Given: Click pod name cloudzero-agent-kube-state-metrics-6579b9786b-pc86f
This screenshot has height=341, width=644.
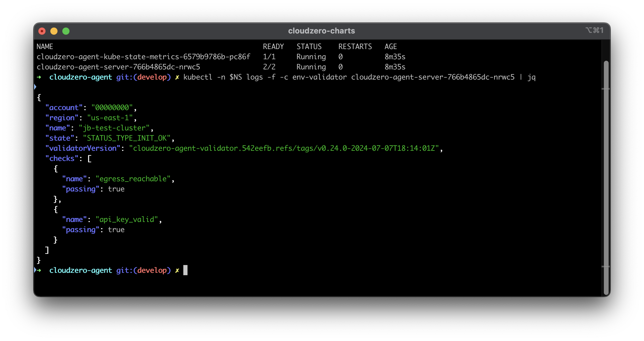Looking at the screenshot, I should point(143,57).
